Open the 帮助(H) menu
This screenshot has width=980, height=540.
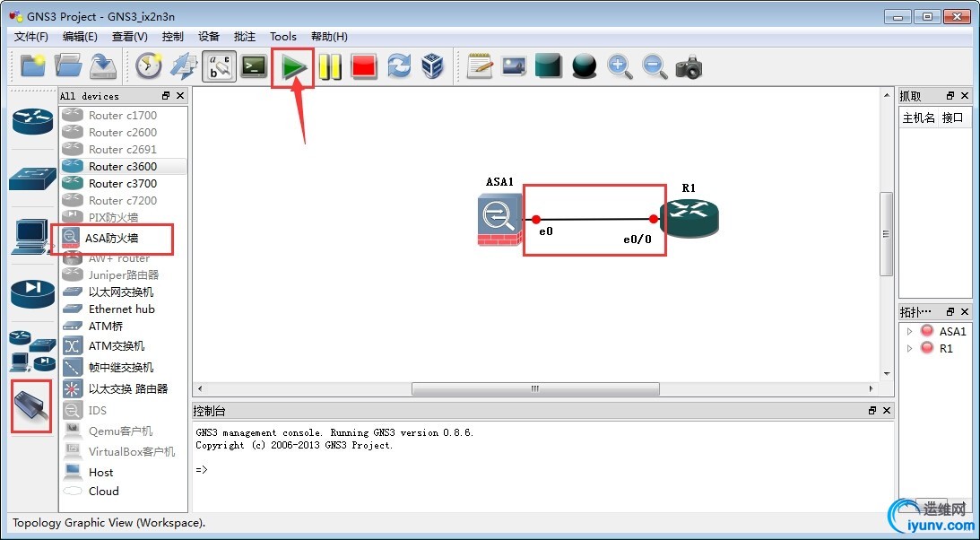point(329,37)
